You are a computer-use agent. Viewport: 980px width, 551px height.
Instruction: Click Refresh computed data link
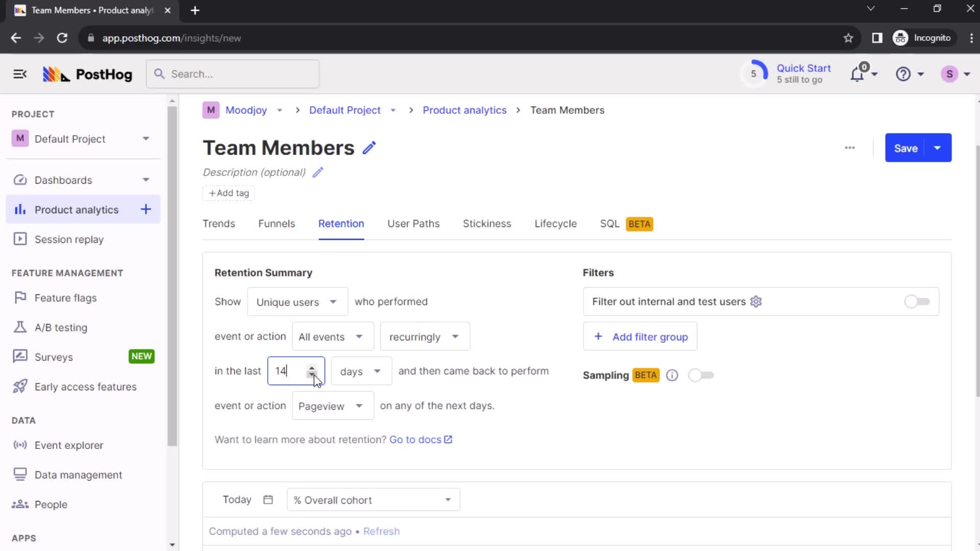pos(382,532)
